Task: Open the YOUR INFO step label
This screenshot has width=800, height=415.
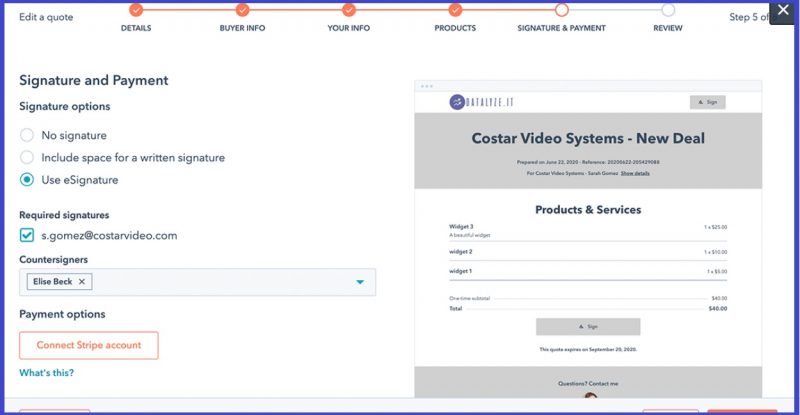Action: pos(349,28)
